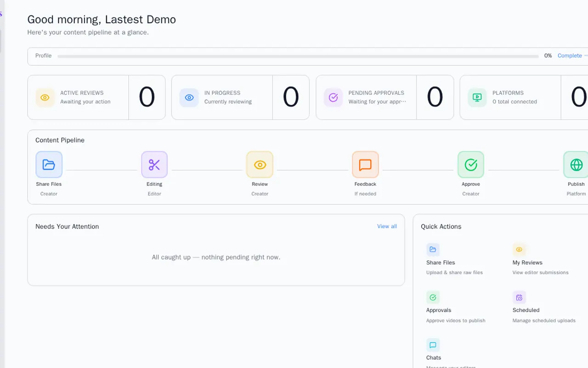
Task: Open Share Files quick action label
Action: click(x=441, y=263)
